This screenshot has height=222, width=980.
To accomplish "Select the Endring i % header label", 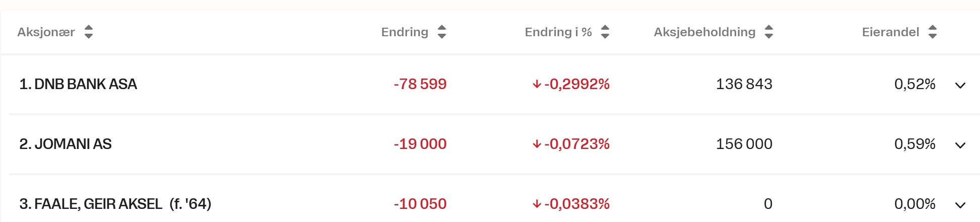I will point(558,32).
